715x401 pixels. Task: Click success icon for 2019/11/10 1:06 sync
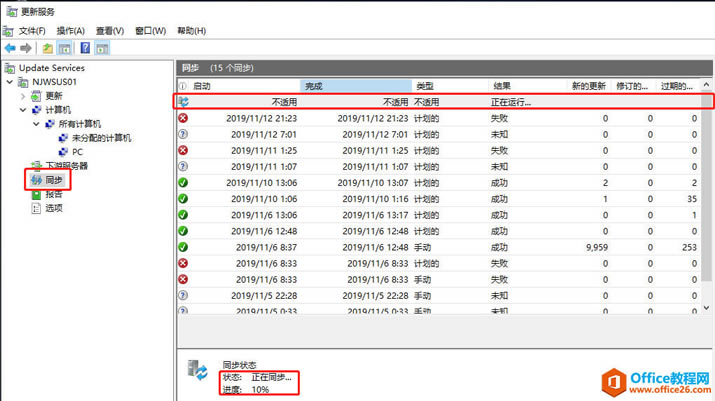pos(183,199)
